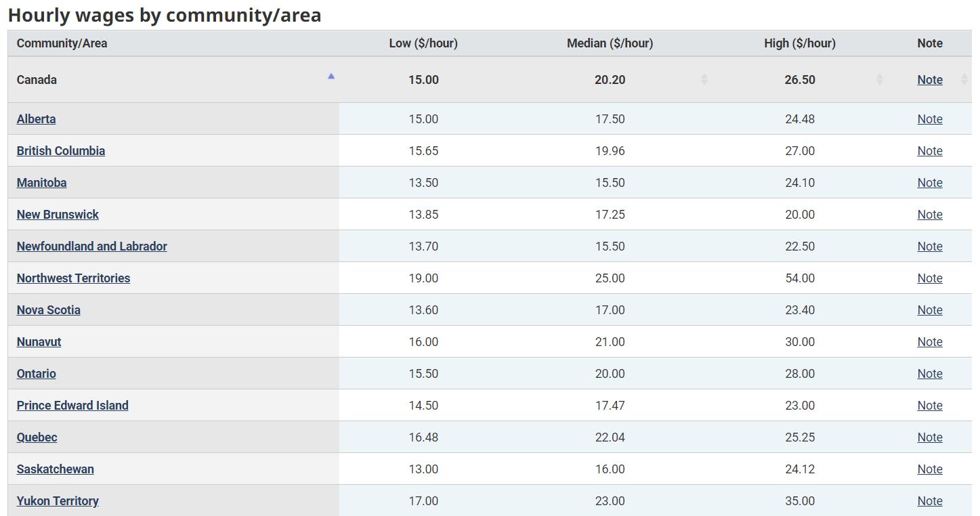
Task: Select Prince Edward Island's median 17.47
Action: tap(610, 405)
